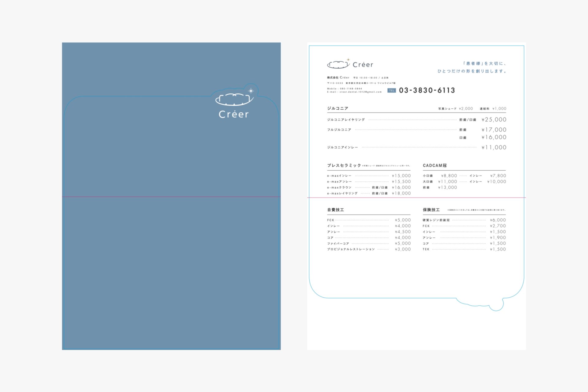Click the ¥25,000 zirconia layering price
Image resolution: width=588 pixels, height=392 pixels.
click(494, 120)
